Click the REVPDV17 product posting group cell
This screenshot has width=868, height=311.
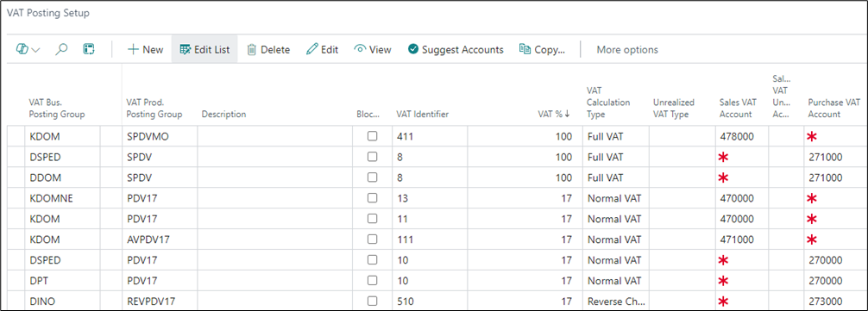tap(160, 302)
